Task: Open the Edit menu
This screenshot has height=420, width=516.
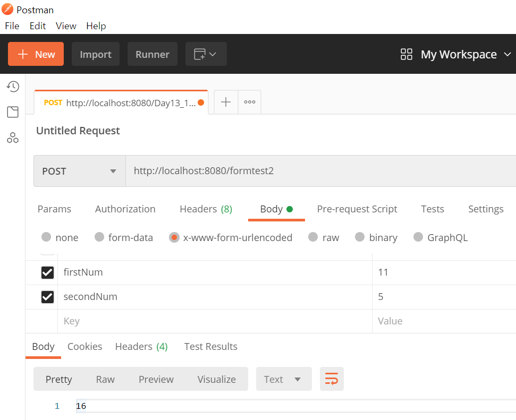Action: pos(38,26)
